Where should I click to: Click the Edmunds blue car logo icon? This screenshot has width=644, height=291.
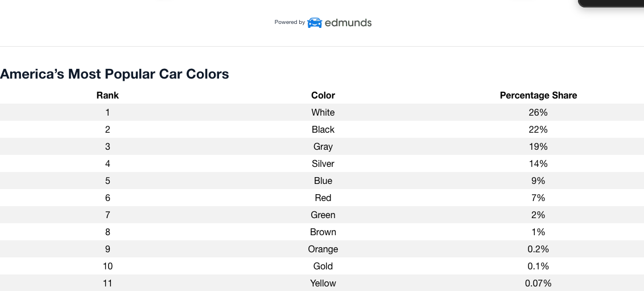(315, 23)
